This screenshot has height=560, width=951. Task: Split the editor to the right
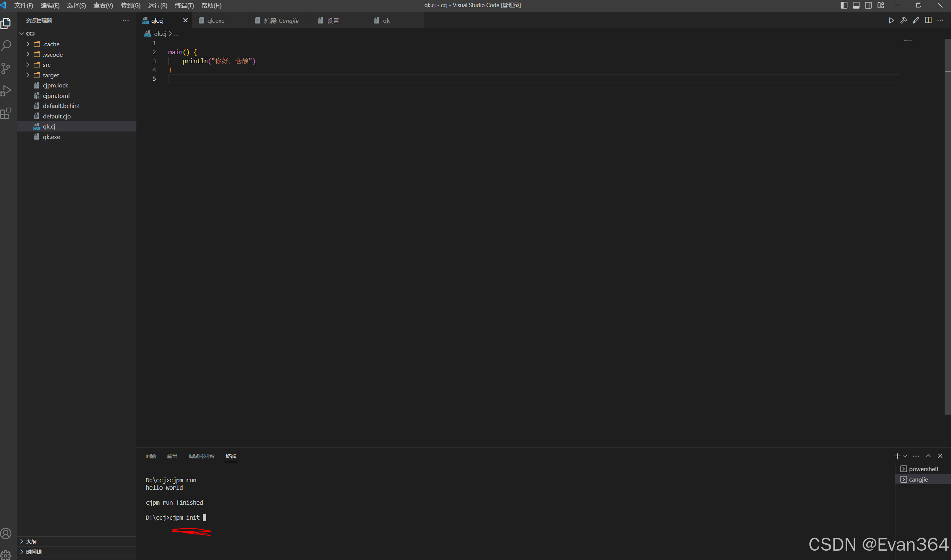[x=929, y=20]
